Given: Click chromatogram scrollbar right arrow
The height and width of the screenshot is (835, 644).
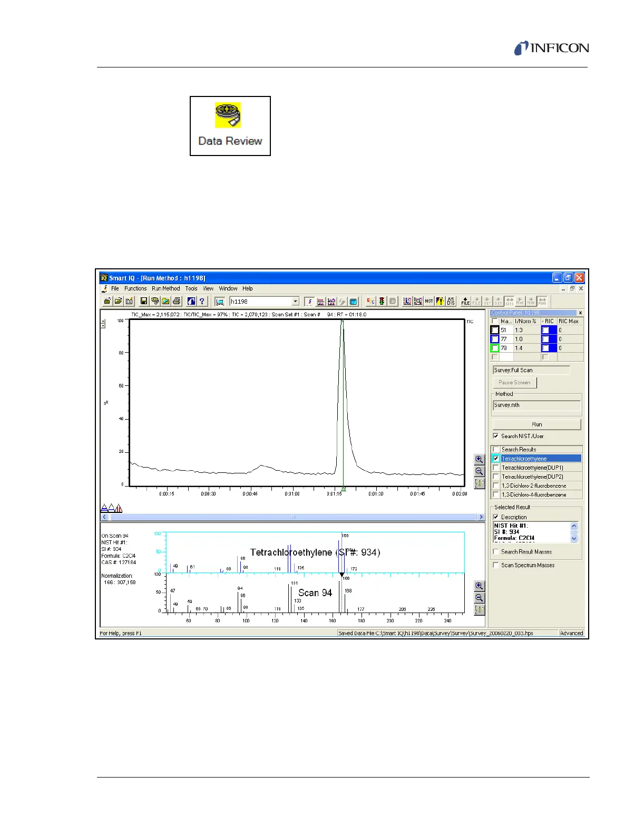Looking at the screenshot, I should pos(481,517).
